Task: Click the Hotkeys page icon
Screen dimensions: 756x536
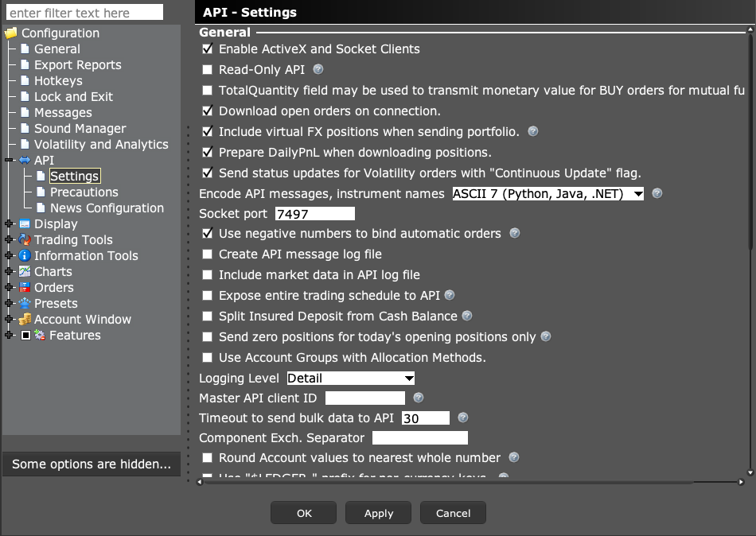Action: tap(25, 80)
